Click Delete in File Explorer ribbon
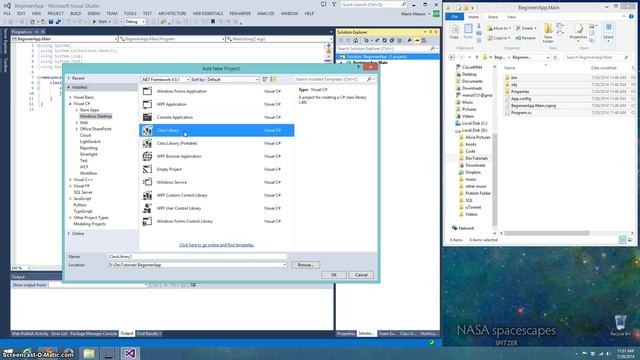 tap(526, 28)
